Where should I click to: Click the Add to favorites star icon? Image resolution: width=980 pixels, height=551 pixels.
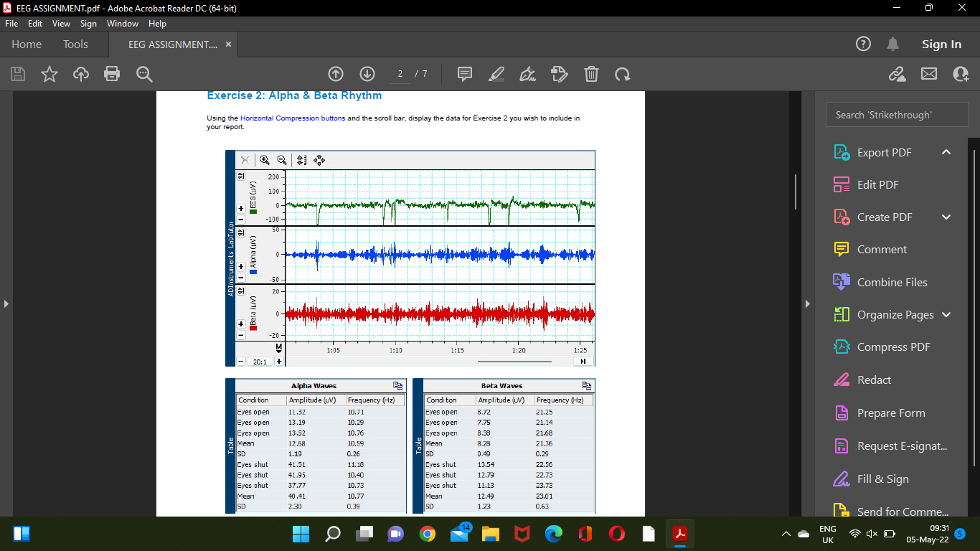coord(49,74)
